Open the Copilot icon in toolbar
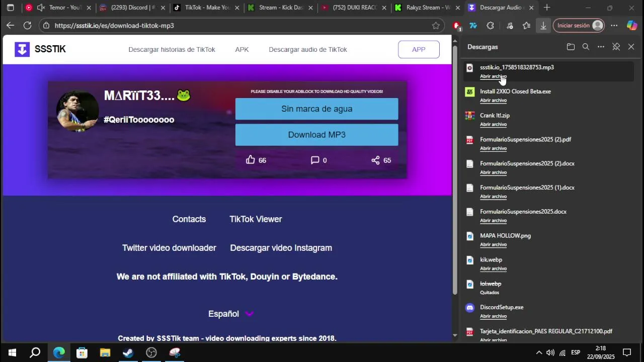Image resolution: width=644 pixels, height=362 pixels. click(632, 25)
